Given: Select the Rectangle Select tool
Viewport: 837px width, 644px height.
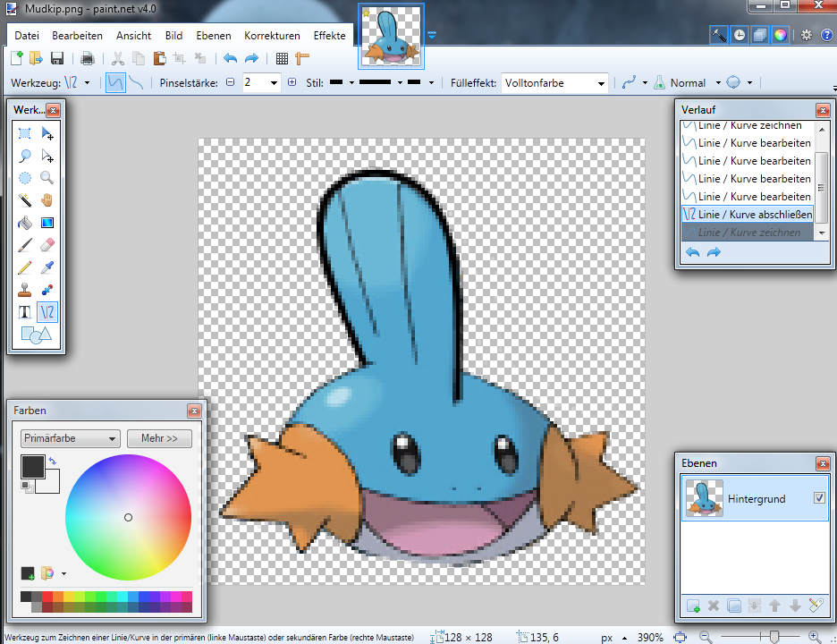Looking at the screenshot, I should tap(24, 133).
